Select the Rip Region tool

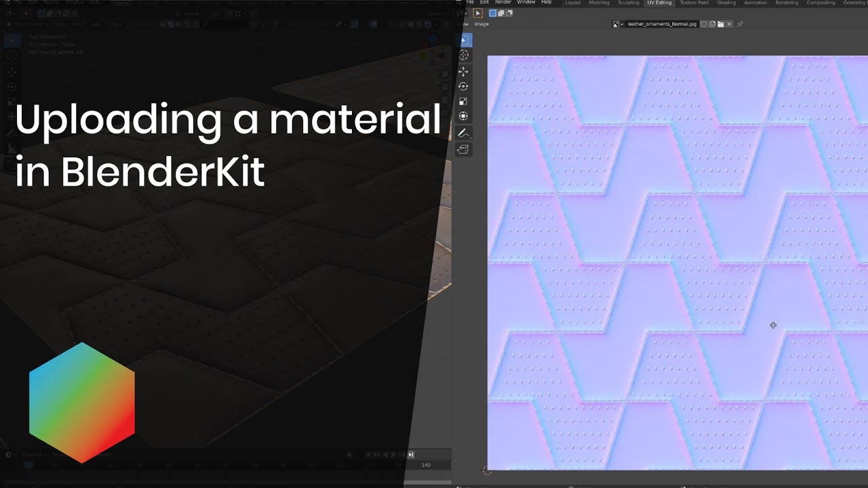click(464, 149)
